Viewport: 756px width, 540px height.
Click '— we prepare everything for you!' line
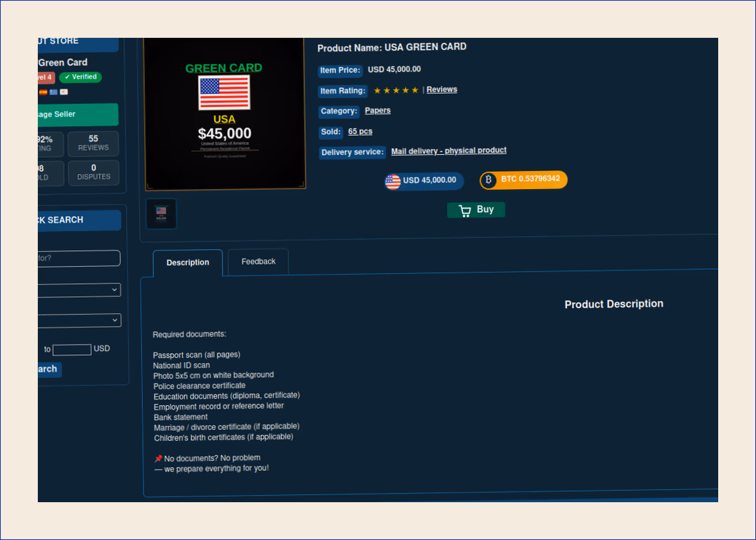tap(212, 469)
